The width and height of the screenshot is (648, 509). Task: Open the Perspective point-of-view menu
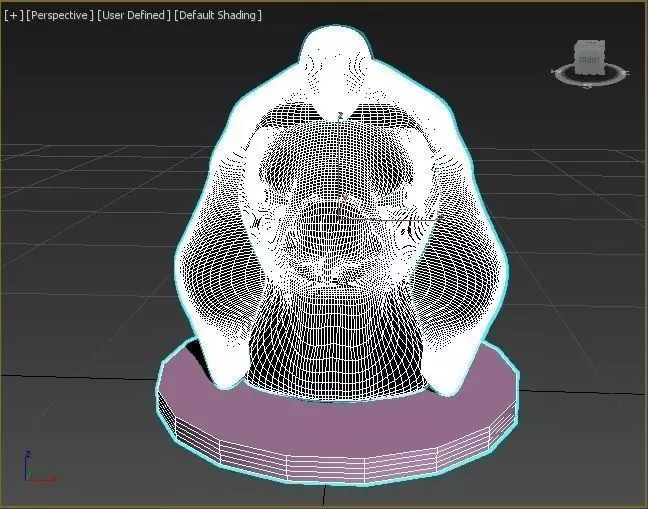click(60, 15)
